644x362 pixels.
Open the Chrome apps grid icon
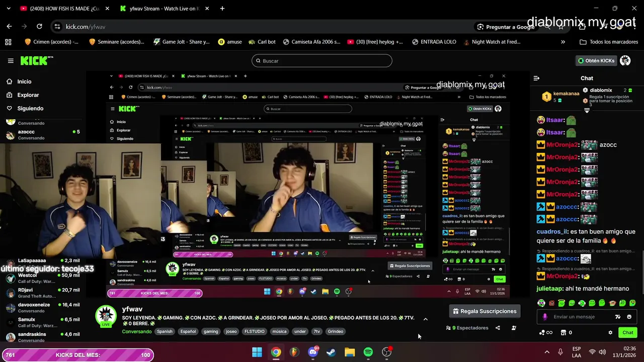click(8, 42)
